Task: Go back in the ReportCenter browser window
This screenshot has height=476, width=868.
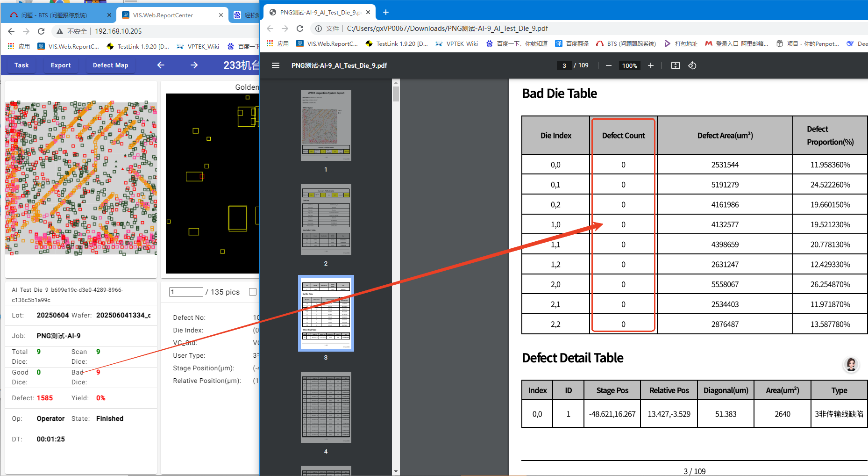Action: (11, 31)
